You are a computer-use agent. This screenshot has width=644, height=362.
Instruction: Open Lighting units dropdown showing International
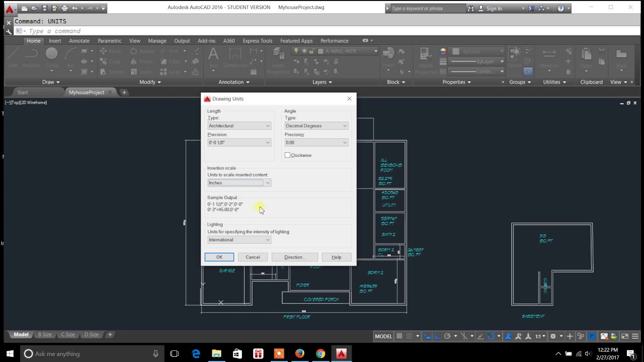[x=239, y=240]
